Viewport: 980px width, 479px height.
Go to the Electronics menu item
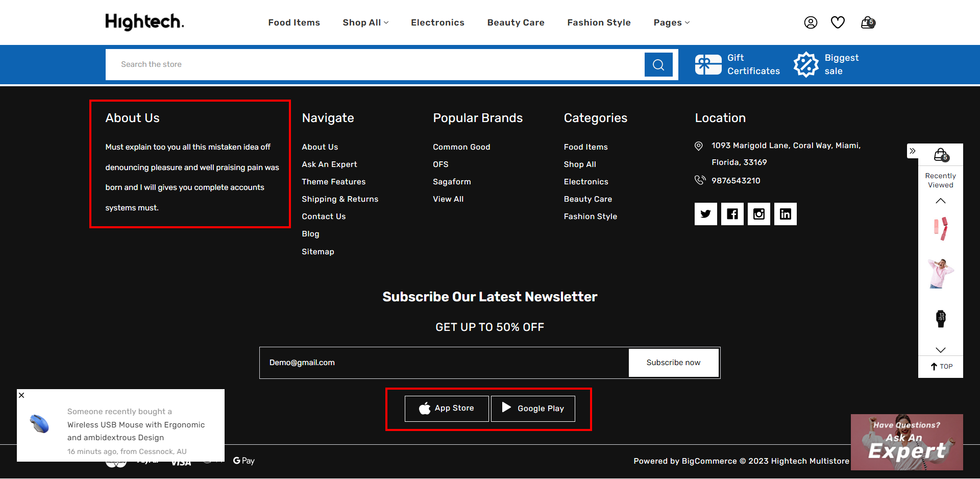click(437, 22)
